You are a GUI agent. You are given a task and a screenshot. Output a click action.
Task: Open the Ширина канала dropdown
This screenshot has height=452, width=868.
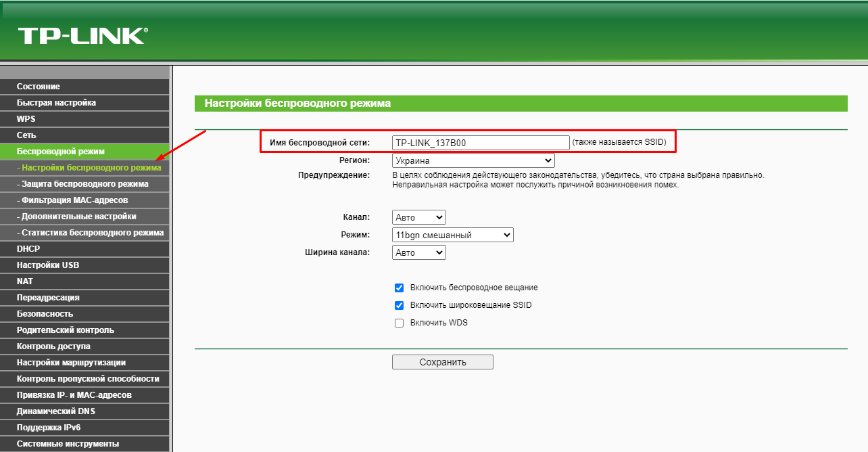[x=419, y=252]
